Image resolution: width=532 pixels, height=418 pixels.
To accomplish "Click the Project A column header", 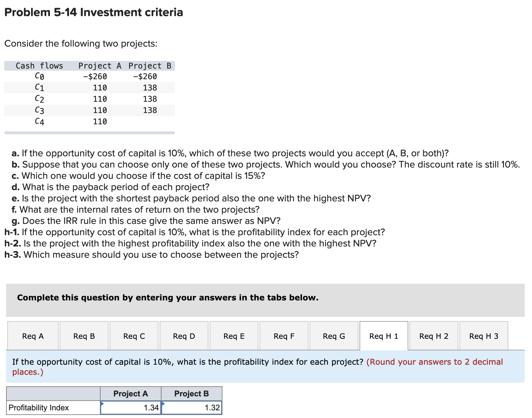I will (x=130, y=394).
